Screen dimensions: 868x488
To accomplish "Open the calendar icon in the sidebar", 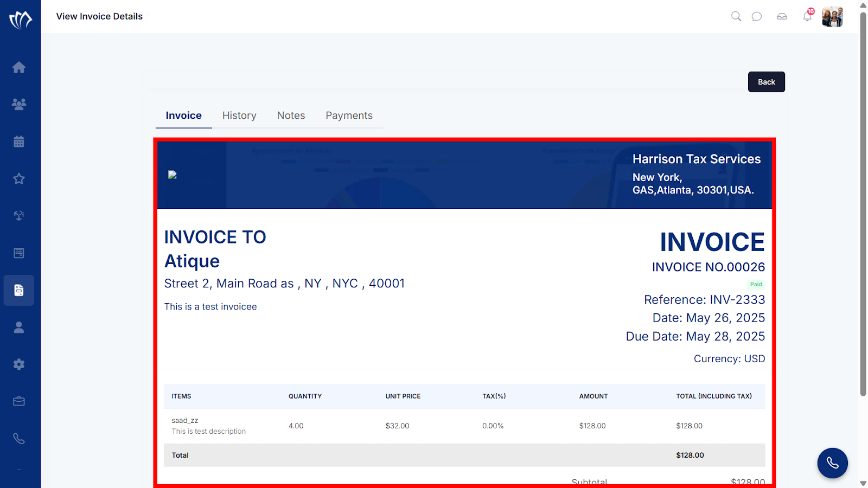I will tap(19, 142).
